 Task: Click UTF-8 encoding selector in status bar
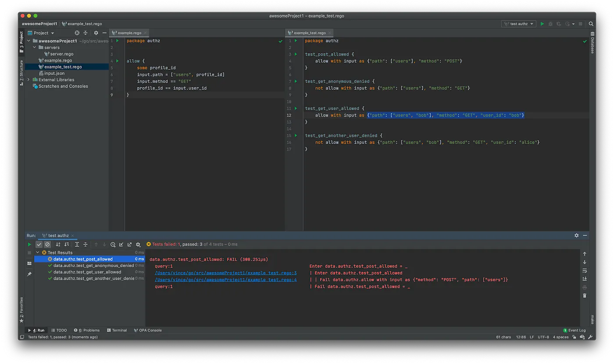(543, 337)
